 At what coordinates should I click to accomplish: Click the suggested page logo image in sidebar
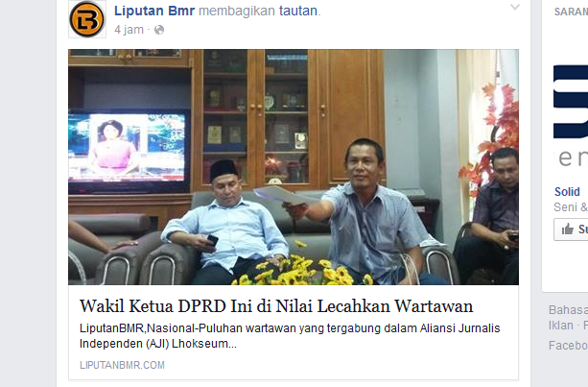571,114
